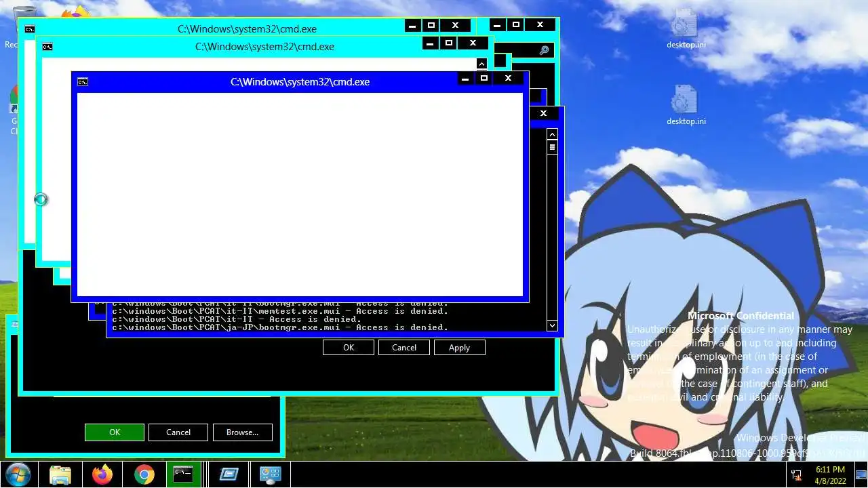Maximize the blue cmd.exe window

pyautogui.click(x=484, y=79)
